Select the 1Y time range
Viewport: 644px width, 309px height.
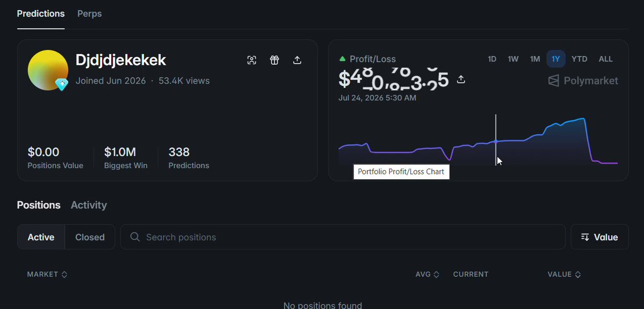tap(556, 59)
